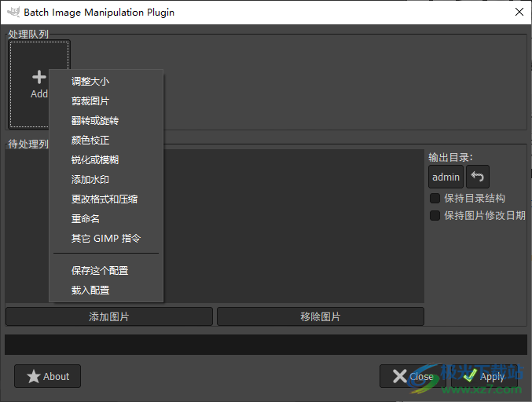Close the window with title bar X
532x402 pixels.
(519, 13)
